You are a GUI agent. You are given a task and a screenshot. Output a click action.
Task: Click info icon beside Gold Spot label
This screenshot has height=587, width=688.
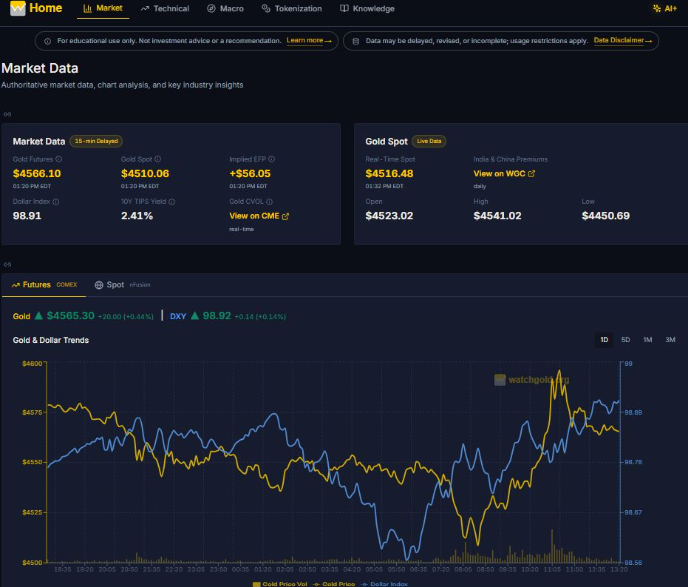[158, 159]
